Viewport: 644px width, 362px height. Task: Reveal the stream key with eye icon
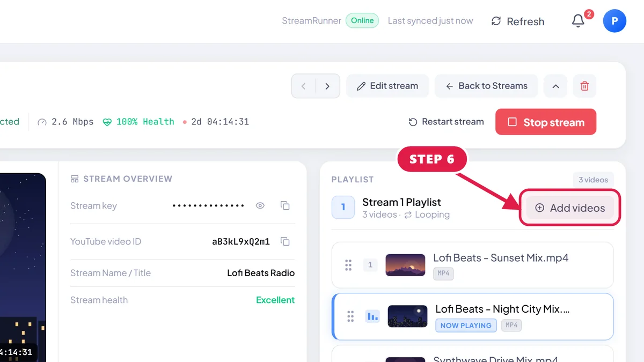(x=260, y=205)
